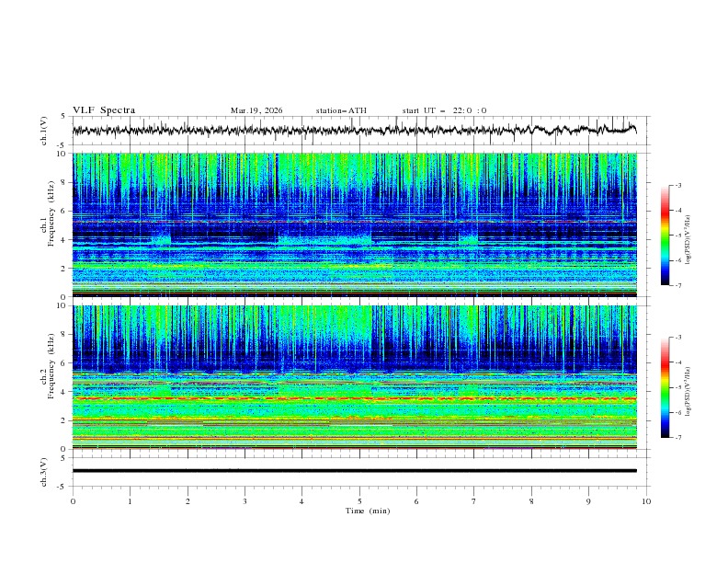The width and height of the screenshot is (728, 563).
Task: Click the "start UT = 22:0 :0" label
Action: tap(444, 110)
